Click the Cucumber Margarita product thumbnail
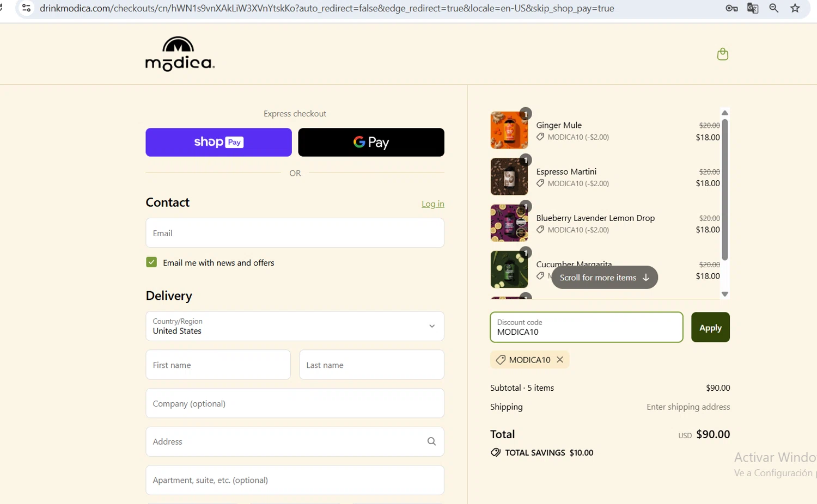The height and width of the screenshot is (504, 817). pyautogui.click(x=509, y=269)
